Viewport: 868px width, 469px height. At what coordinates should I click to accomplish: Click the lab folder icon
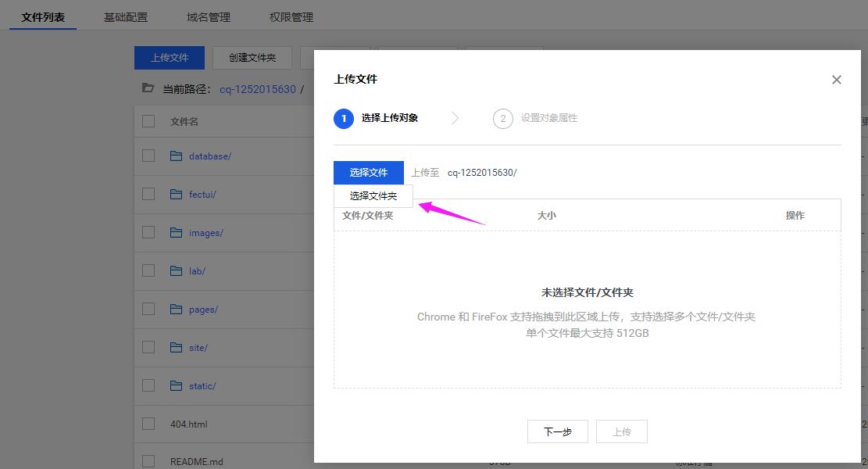(176, 271)
